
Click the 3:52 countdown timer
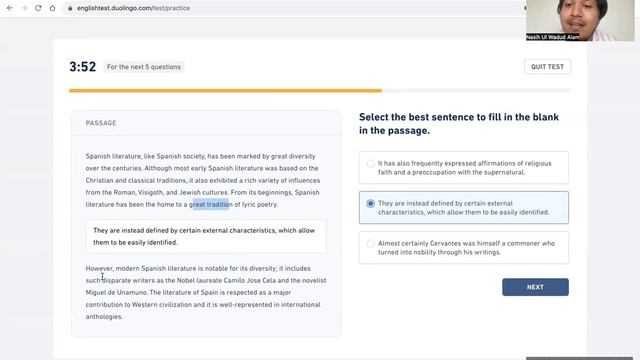click(82, 67)
